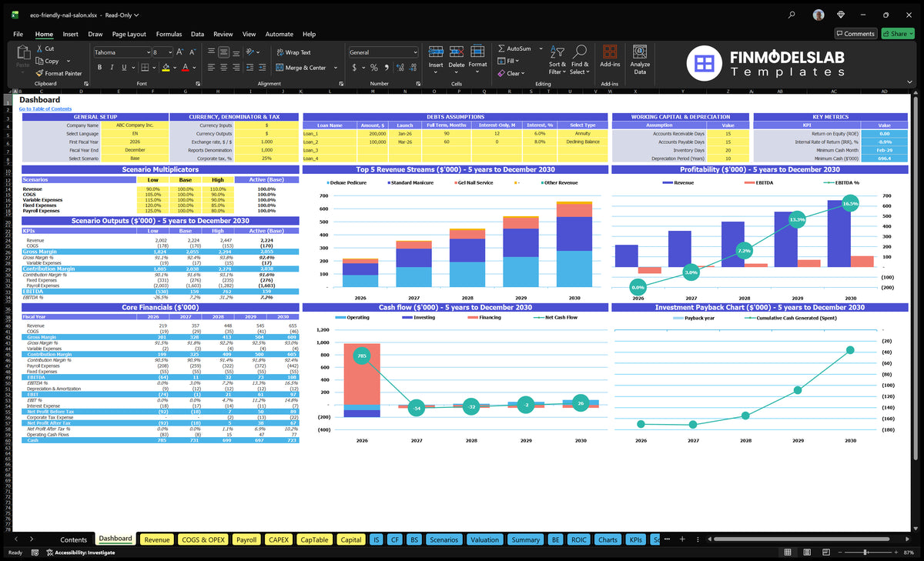The width and height of the screenshot is (924, 561).
Task: Apply the yellow Fill Color swatch
Action: pos(165,68)
